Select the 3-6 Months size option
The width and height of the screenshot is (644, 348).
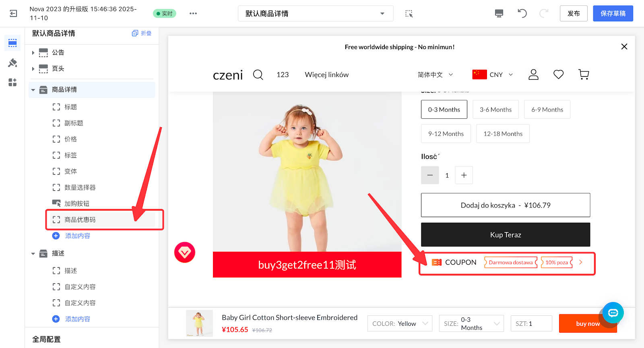[495, 110]
